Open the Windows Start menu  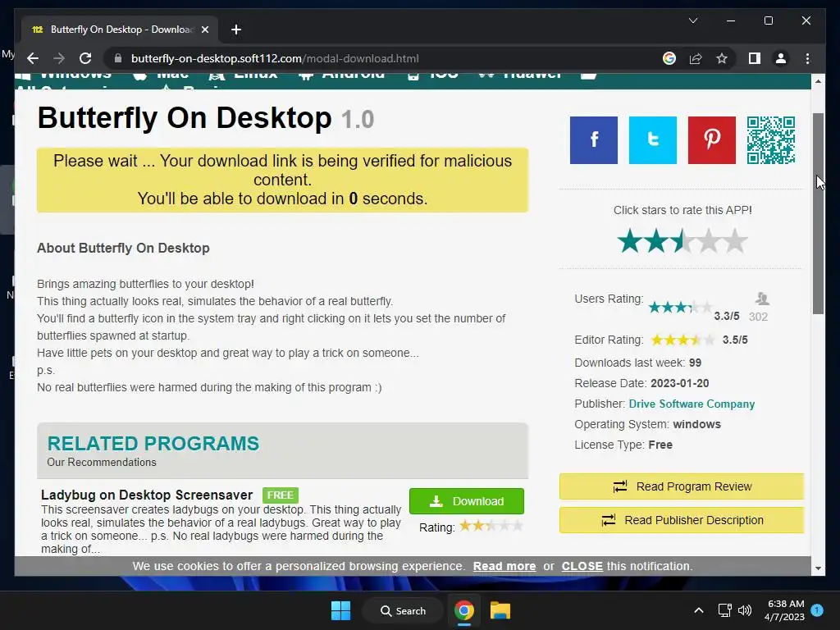click(340, 610)
